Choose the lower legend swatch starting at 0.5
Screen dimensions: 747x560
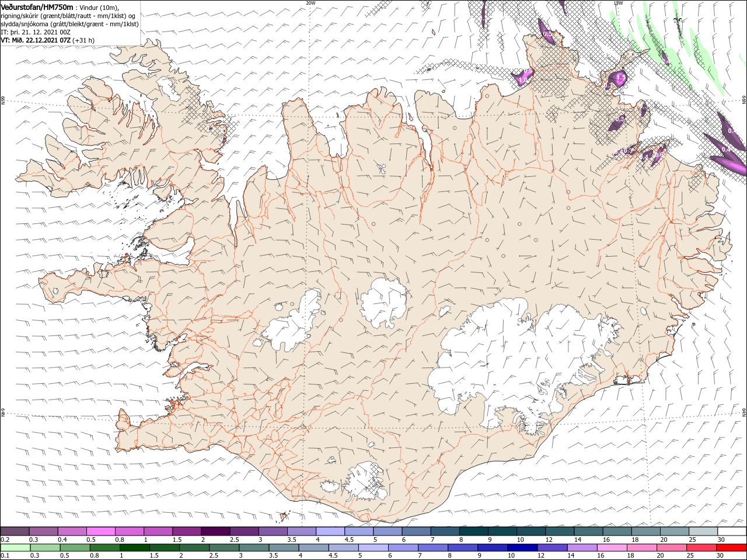tap(75, 548)
